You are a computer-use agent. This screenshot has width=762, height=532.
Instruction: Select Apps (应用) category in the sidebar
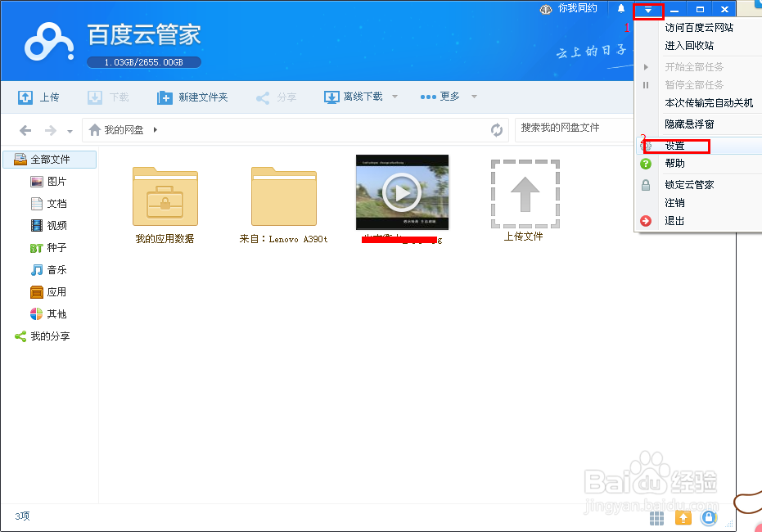(48, 292)
